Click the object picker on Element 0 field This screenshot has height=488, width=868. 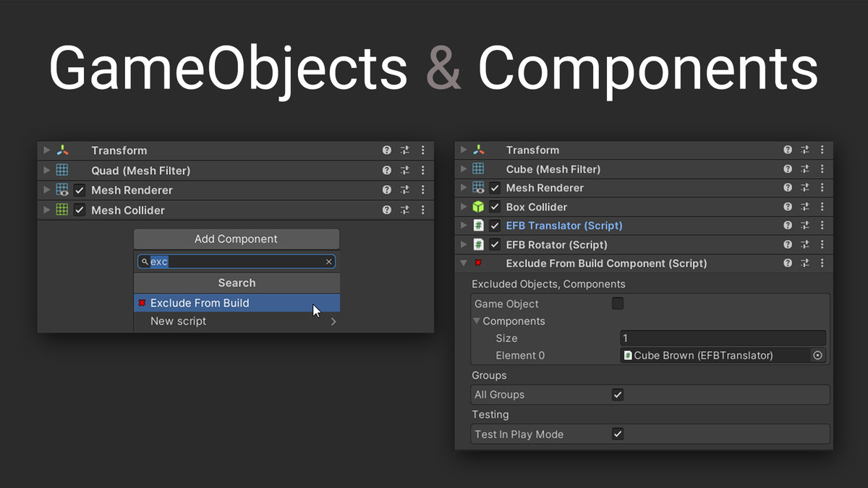click(818, 355)
